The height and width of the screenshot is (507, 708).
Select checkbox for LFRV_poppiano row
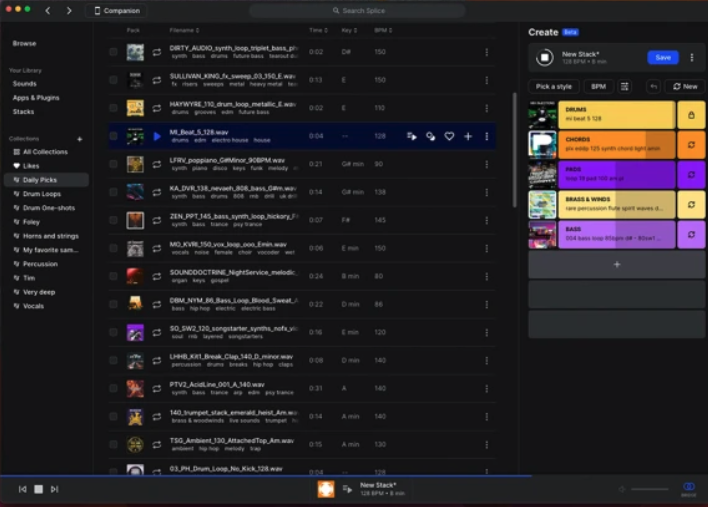[113, 164]
